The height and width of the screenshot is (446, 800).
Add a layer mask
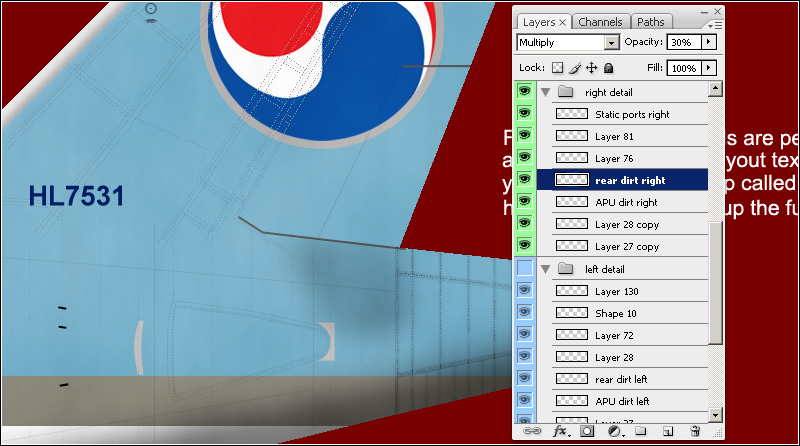pos(588,431)
